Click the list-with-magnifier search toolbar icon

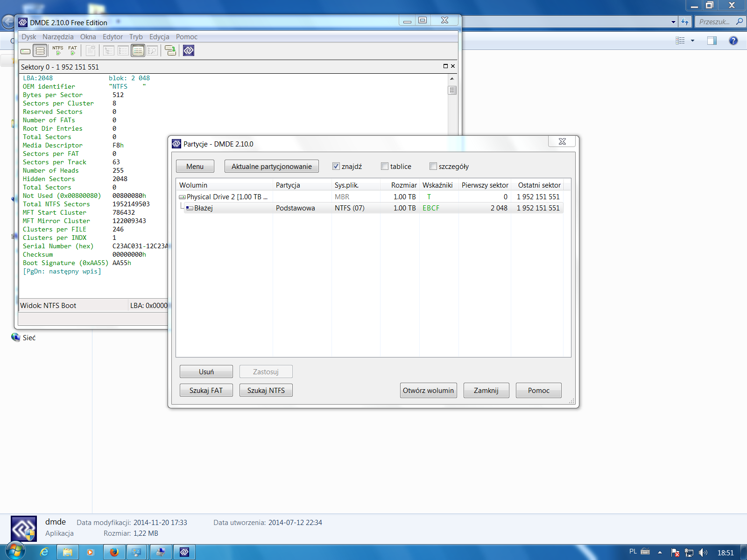152,50
